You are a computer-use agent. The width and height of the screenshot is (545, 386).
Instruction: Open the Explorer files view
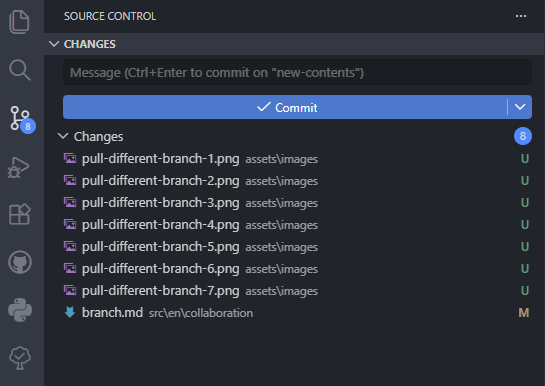(x=19, y=22)
